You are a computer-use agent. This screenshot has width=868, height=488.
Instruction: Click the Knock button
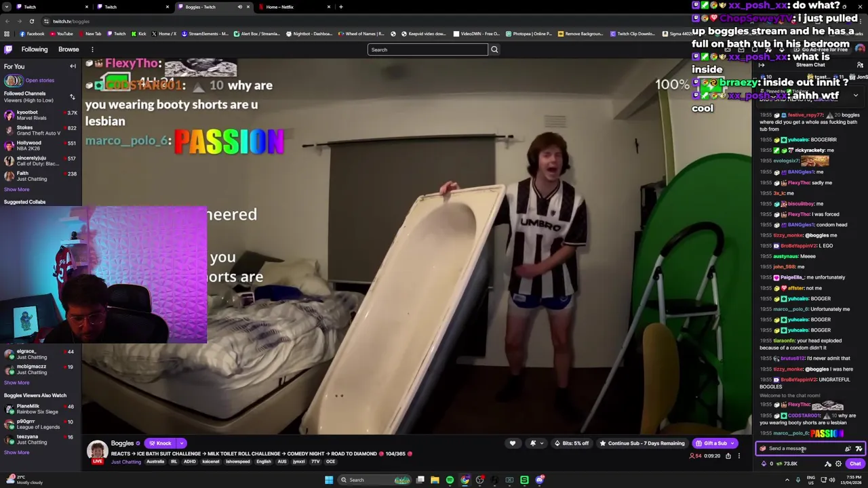coord(161,443)
